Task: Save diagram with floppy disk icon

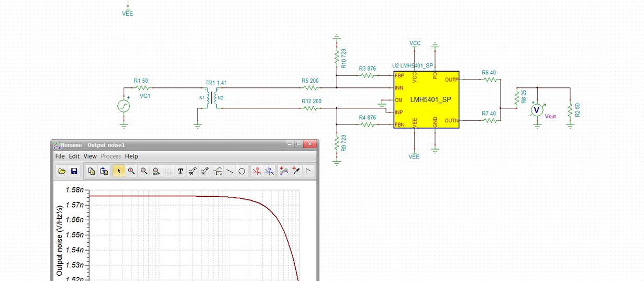Action: [74, 171]
